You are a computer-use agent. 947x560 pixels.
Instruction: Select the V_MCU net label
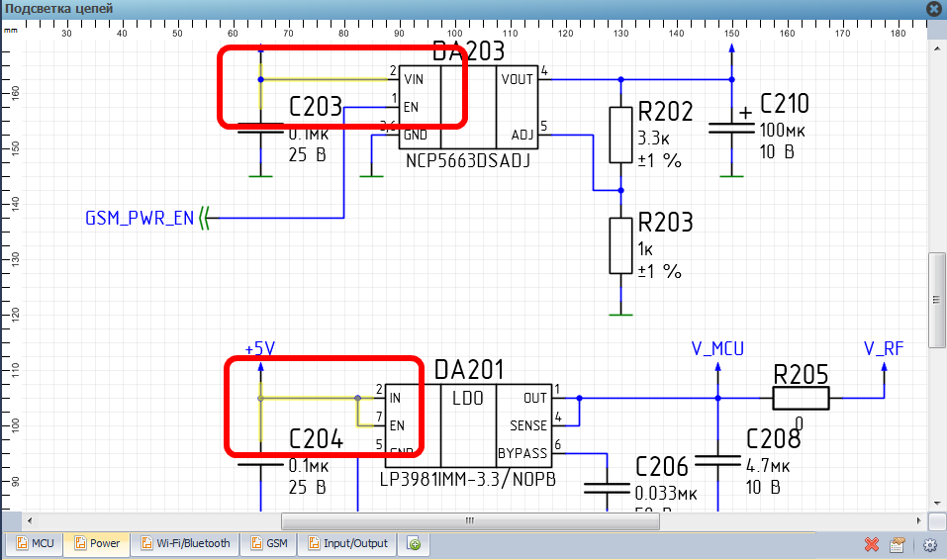click(717, 348)
